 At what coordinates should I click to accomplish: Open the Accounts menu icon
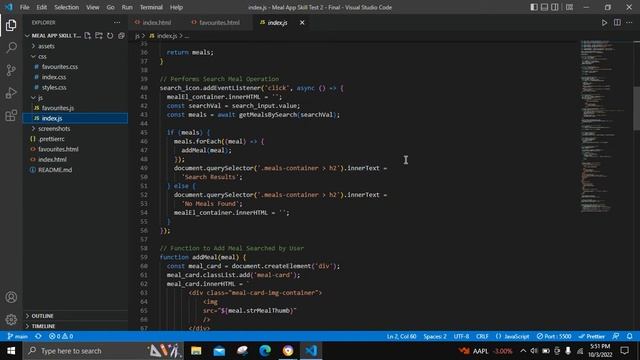click(x=11, y=297)
